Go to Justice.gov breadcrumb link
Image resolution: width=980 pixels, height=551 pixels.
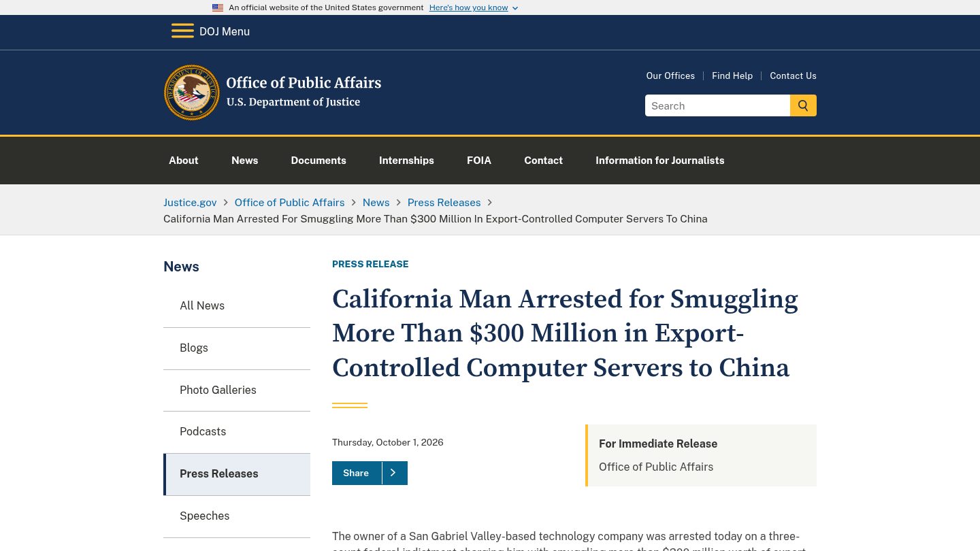pos(190,203)
